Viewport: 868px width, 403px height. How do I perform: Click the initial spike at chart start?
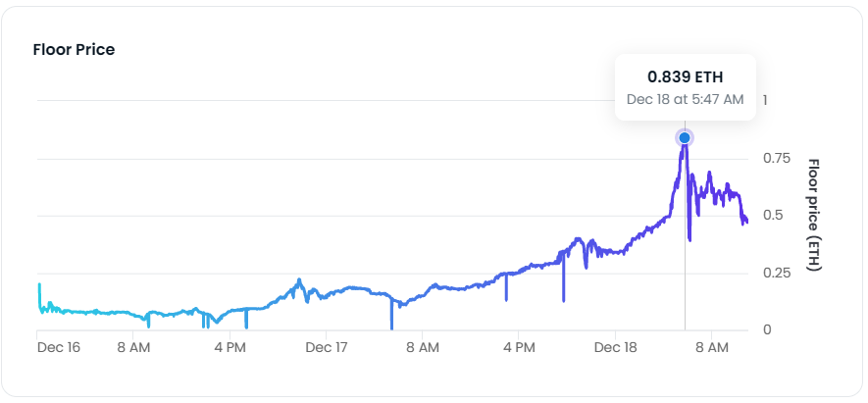39,285
